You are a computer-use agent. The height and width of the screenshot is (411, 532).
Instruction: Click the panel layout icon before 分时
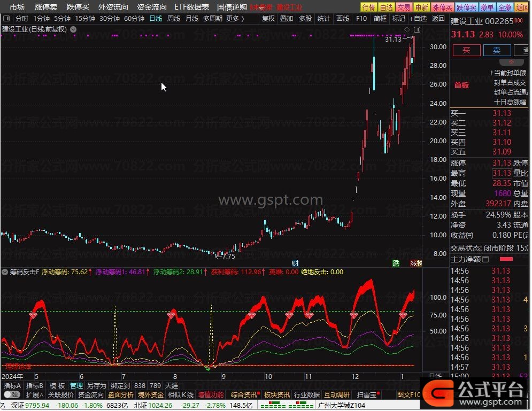(6, 19)
